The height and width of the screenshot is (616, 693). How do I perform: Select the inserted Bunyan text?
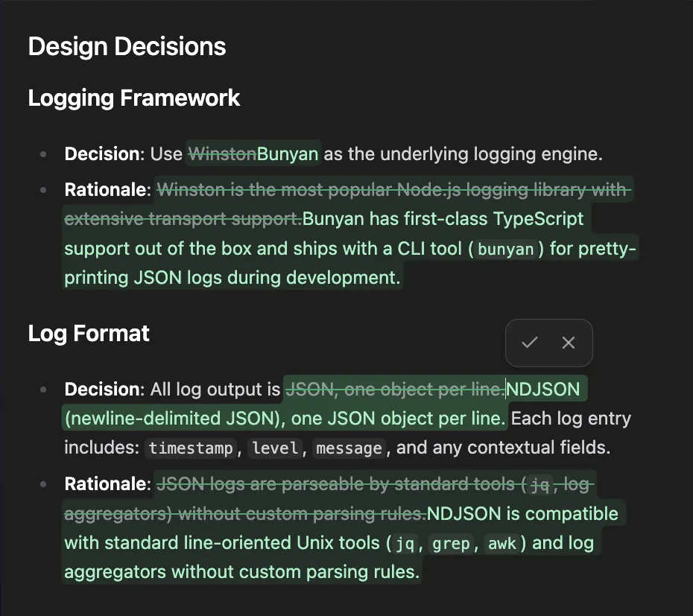click(x=288, y=153)
